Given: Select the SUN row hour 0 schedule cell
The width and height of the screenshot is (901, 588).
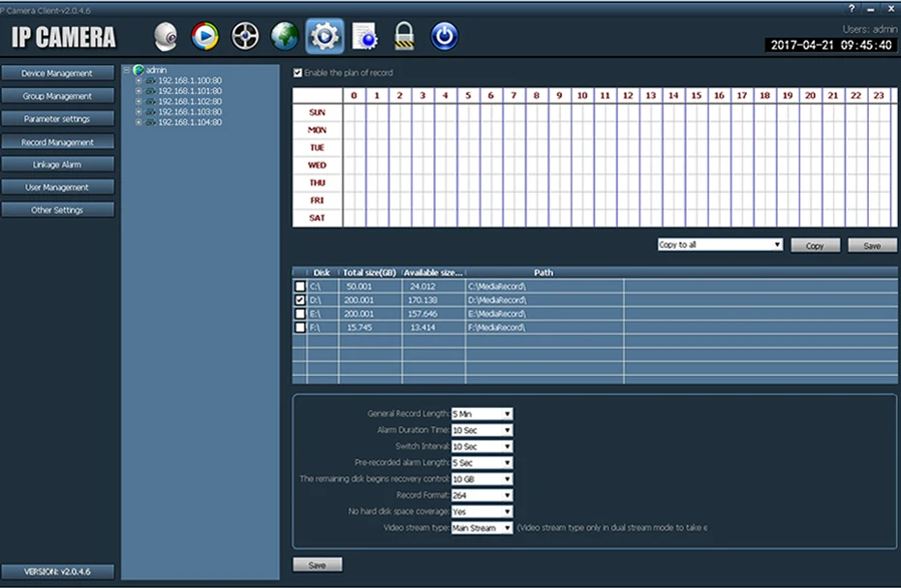Looking at the screenshot, I should coord(354,112).
